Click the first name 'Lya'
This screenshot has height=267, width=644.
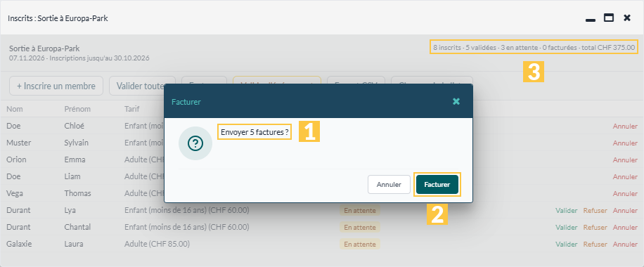click(70, 210)
